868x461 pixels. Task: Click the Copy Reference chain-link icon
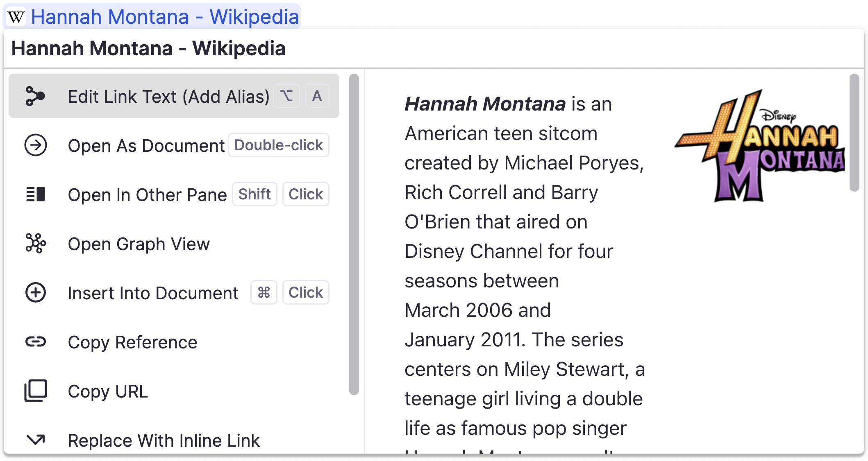click(x=36, y=341)
